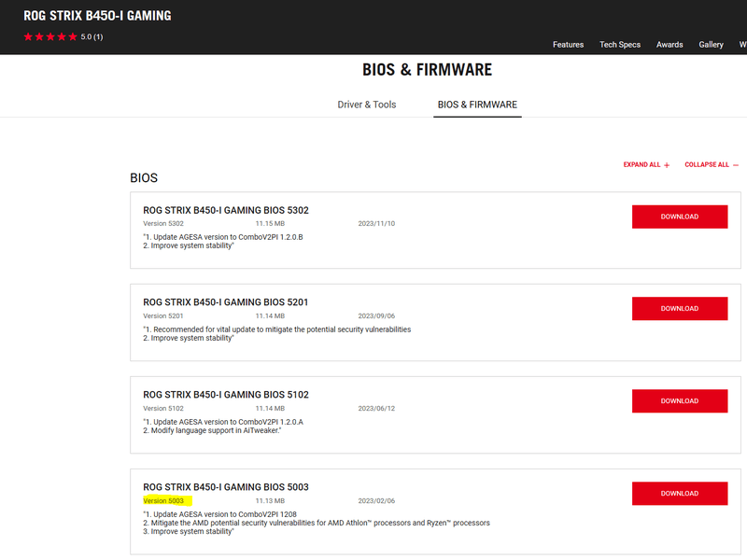The height and width of the screenshot is (560, 747).
Task: Click the security vulnerabilities note for BIOS 5201
Action: pyautogui.click(x=277, y=329)
